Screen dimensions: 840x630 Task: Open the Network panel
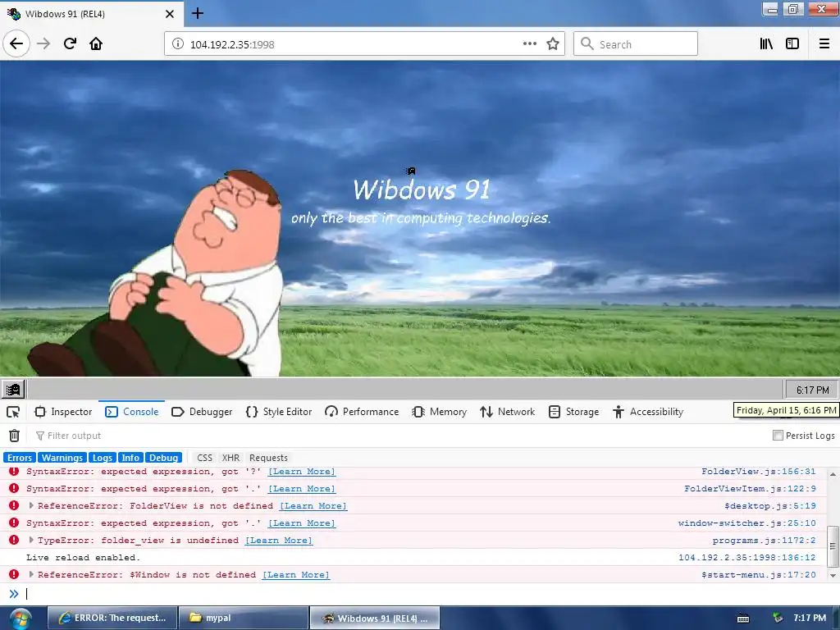(x=507, y=412)
